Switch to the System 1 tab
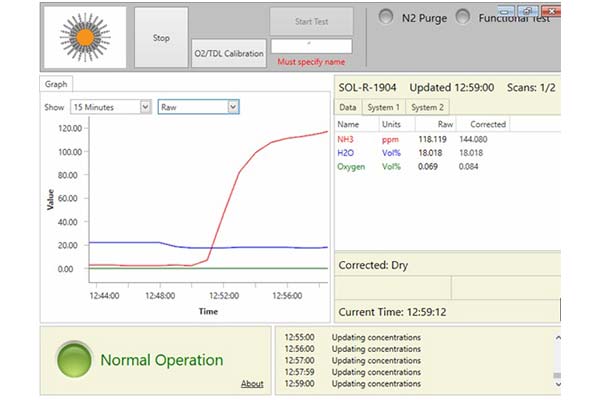Image resolution: width=600 pixels, height=400 pixels. point(384,107)
